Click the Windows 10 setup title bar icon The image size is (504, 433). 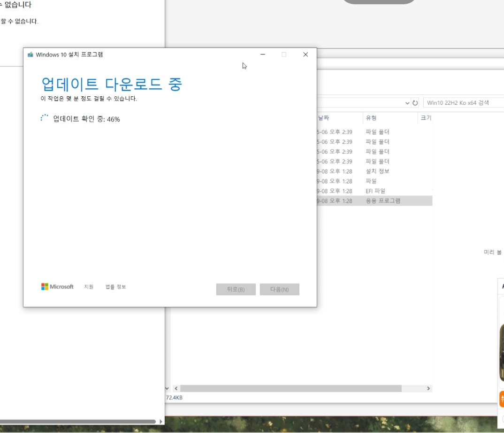point(30,54)
